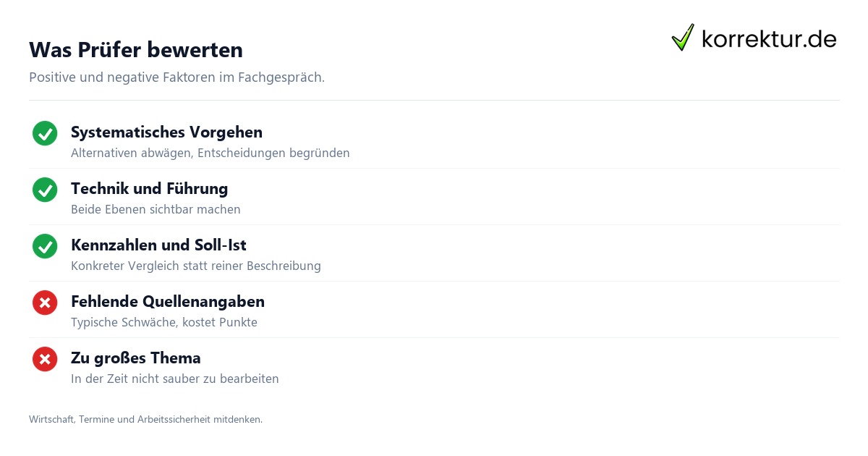Click the footer note about Wirtschaft, Termine
Image resolution: width=868 pixels, height=456 pixels.
pyautogui.click(x=145, y=419)
